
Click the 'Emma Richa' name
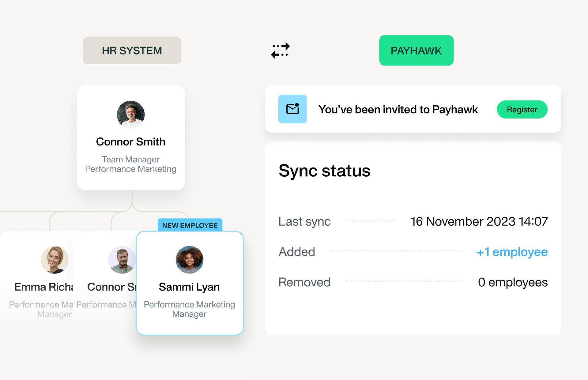click(44, 287)
